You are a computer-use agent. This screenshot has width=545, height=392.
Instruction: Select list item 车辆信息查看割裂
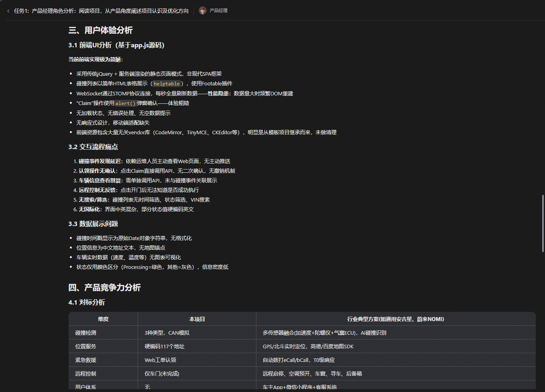148,180
